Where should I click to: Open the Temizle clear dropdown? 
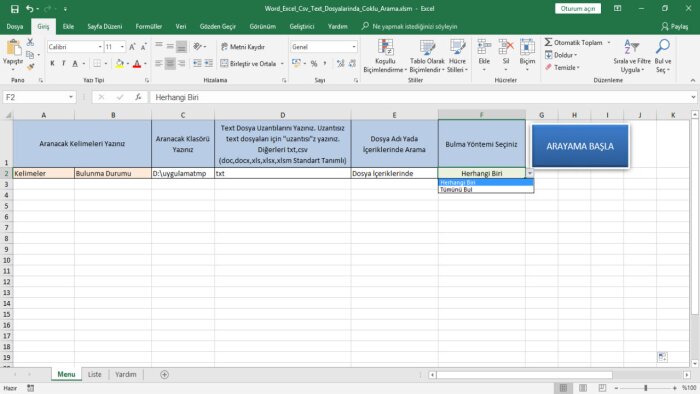tap(562, 67)
